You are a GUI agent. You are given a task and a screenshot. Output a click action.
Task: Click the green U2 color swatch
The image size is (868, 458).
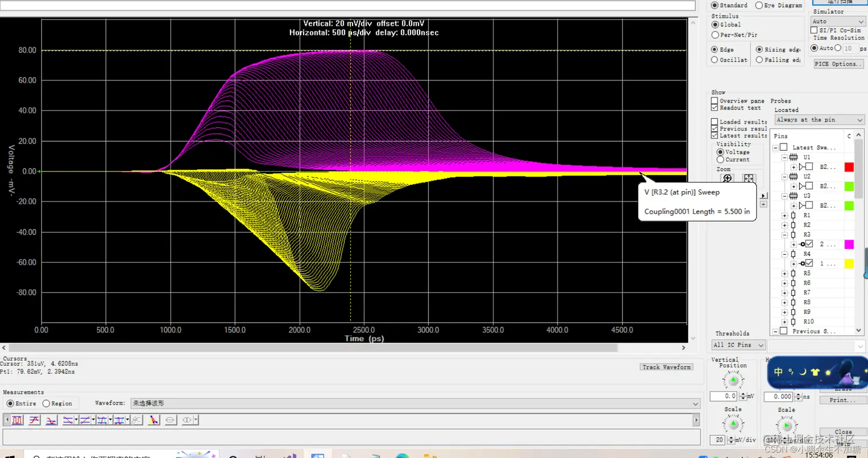pos(849,186)
